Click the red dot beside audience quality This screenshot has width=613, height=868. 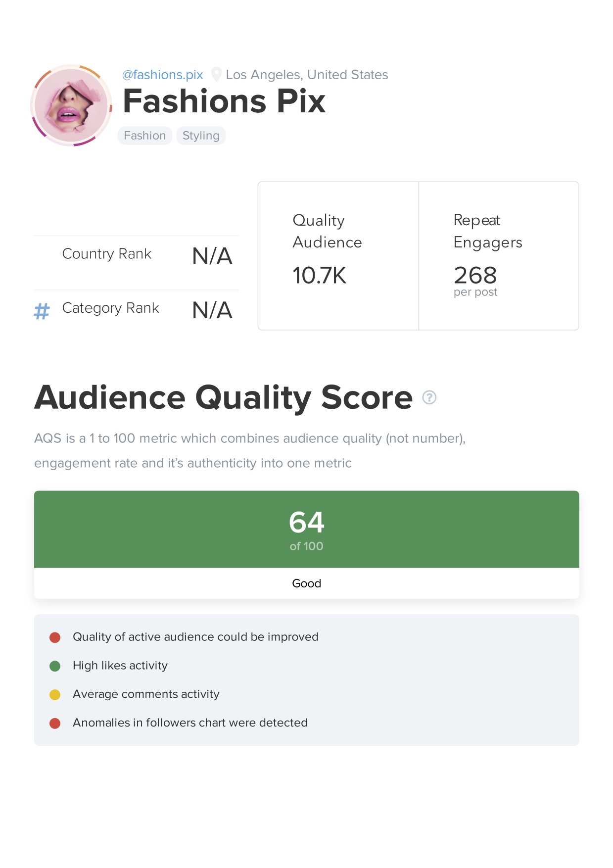coord(55,637)
